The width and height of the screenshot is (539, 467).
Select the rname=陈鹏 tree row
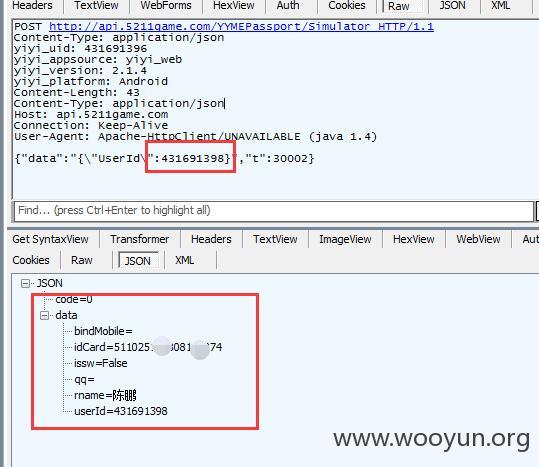(105, 395)
